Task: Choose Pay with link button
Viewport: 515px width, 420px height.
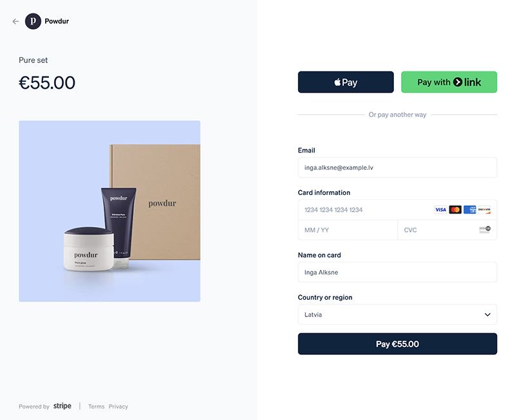Action: (449, 82)
